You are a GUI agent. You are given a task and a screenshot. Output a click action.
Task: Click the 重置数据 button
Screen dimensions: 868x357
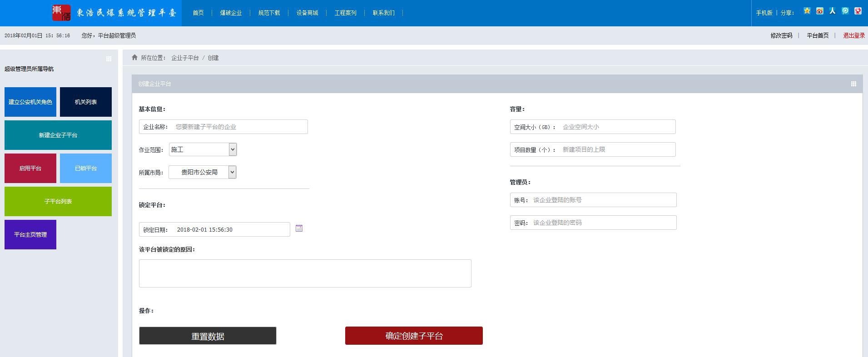(208, 336)
